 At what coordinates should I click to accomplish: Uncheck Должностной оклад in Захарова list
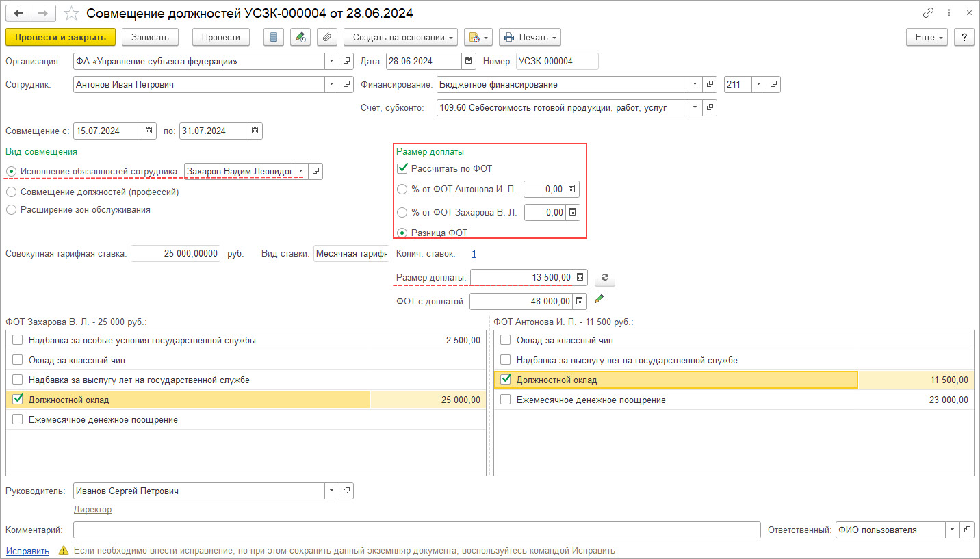pos(18,399)
